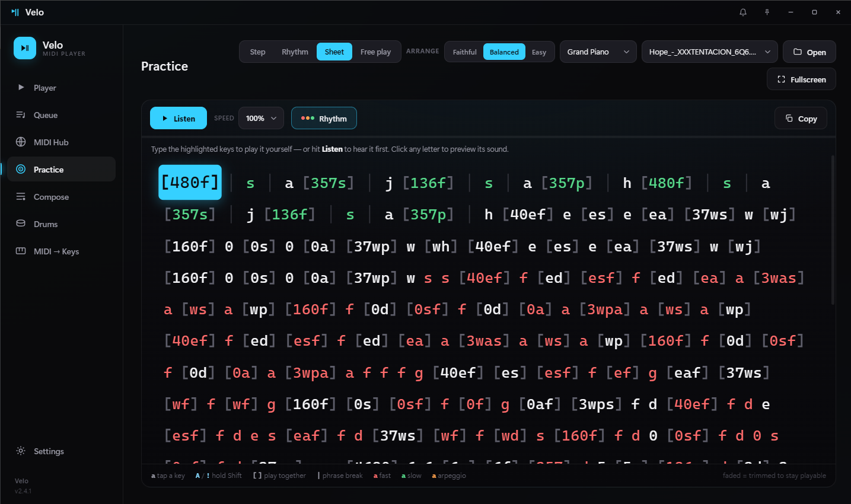This screenshot has width=851, height=504.
Task: Click the pin window icon
Action: point(767,12)
